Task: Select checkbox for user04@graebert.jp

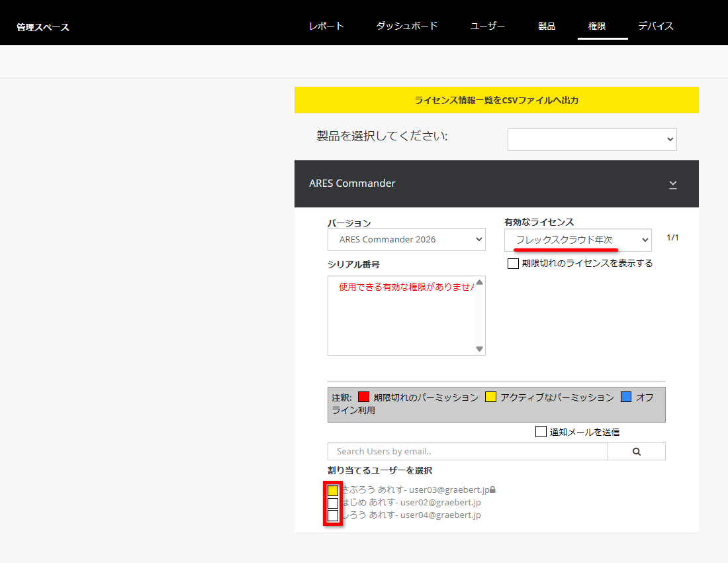Action: 333,515
